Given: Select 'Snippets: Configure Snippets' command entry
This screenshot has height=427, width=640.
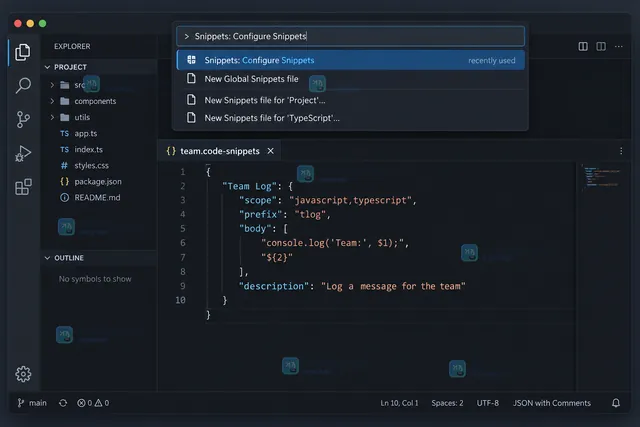Looking at the screenshot, I should [x=351, y=60].
